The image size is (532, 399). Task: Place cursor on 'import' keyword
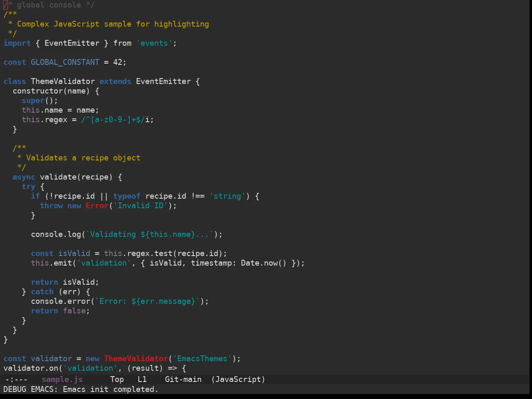click(x=17, y=43)
